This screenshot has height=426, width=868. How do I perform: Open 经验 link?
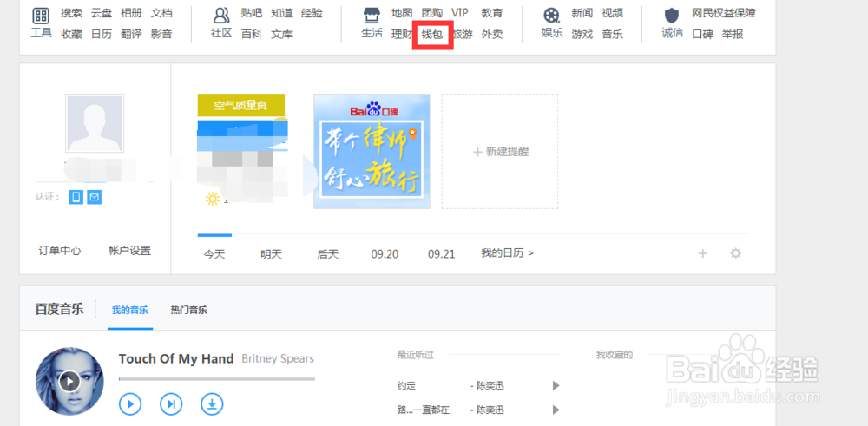(x=312, y=13)
